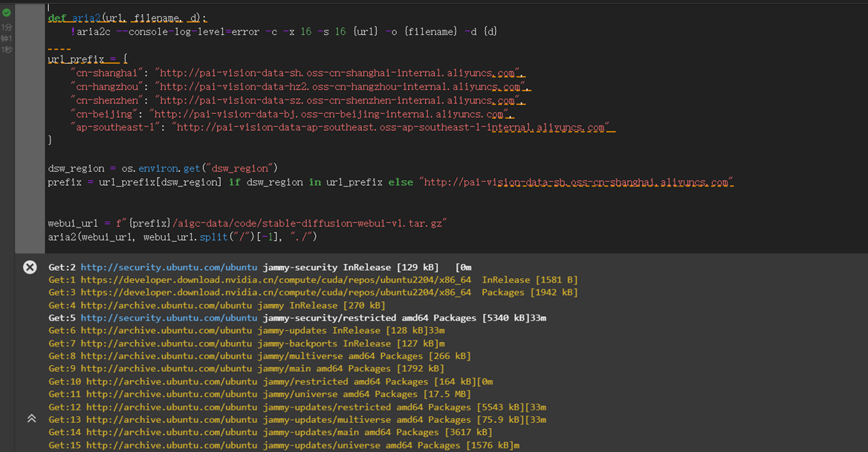Click the "cn-shanghai" dictionary key

pyautogui.click(x=106, y=73)
